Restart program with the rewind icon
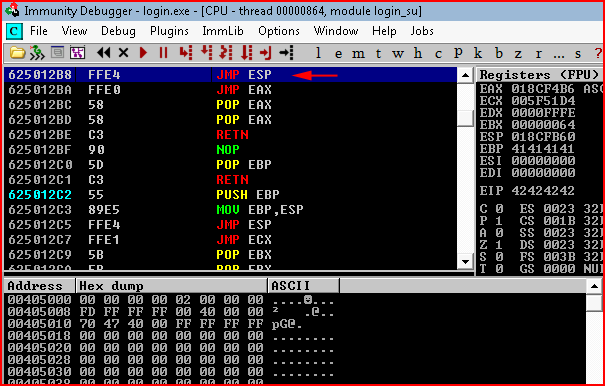Screen dimensions: 605x386 coord(104,52)
